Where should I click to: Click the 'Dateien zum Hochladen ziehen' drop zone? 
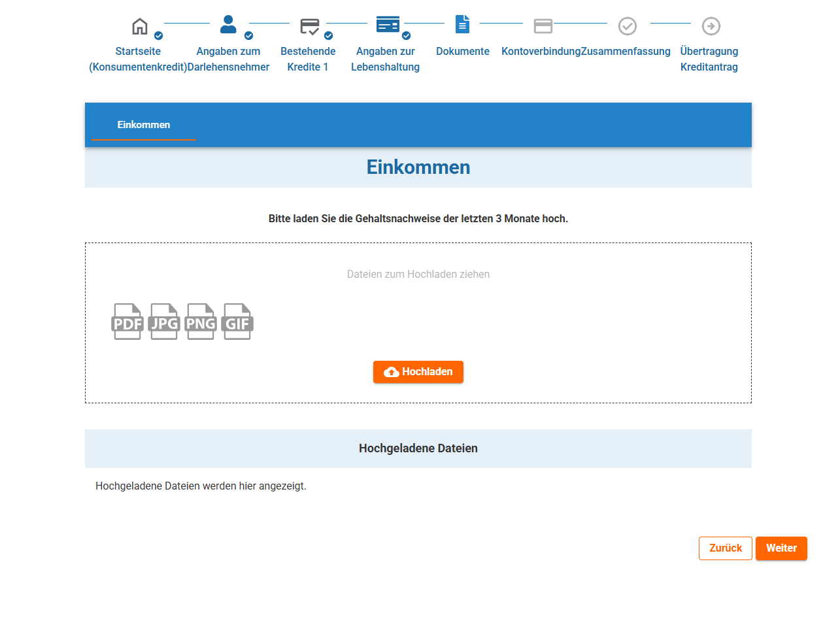point(418,275)
